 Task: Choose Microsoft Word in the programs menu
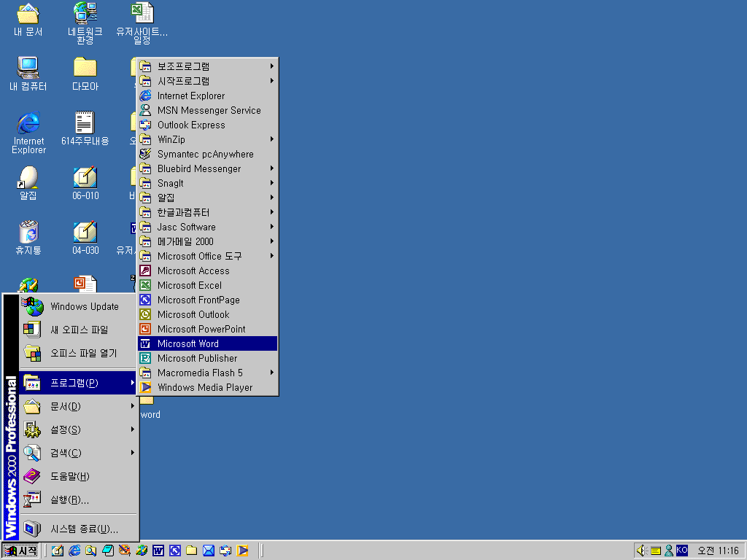pos(207,344)
